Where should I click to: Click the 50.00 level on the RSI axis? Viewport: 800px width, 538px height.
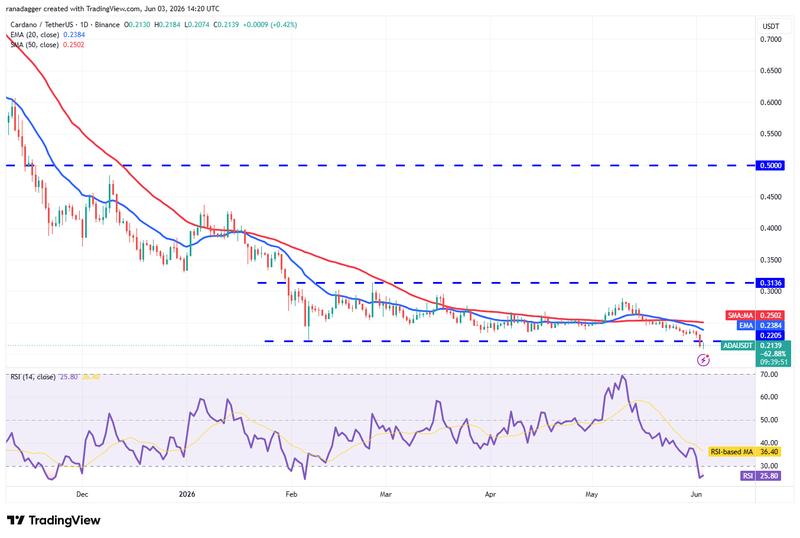point(769,420)
